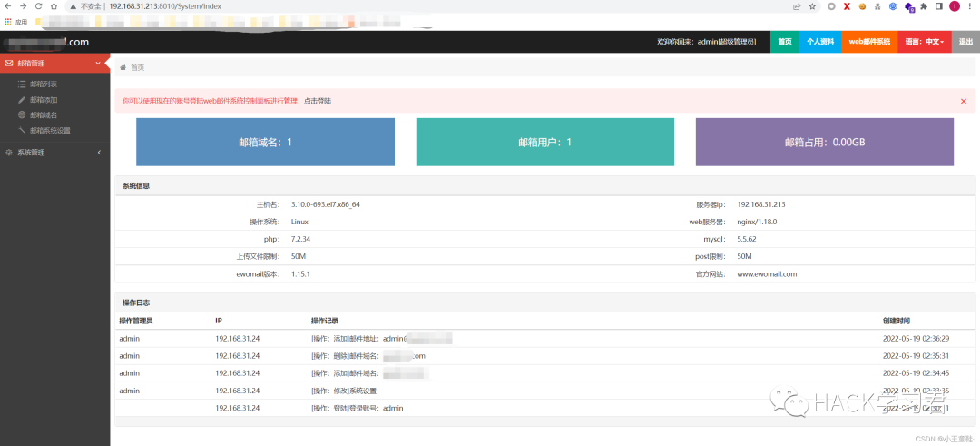Click the mysql version value 5.5.62
980x446 pixels.
[x=748, y=239]
